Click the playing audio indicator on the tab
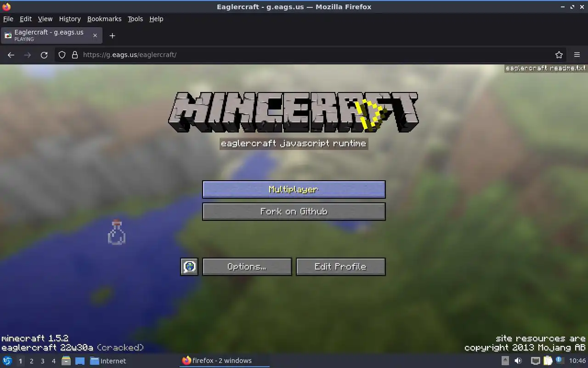The height and width of the screenshot is (368, 588). (x=24, y=39)
